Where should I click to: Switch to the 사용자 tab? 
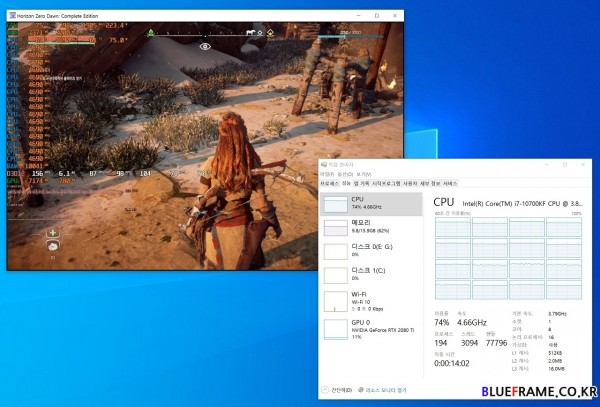410,184
